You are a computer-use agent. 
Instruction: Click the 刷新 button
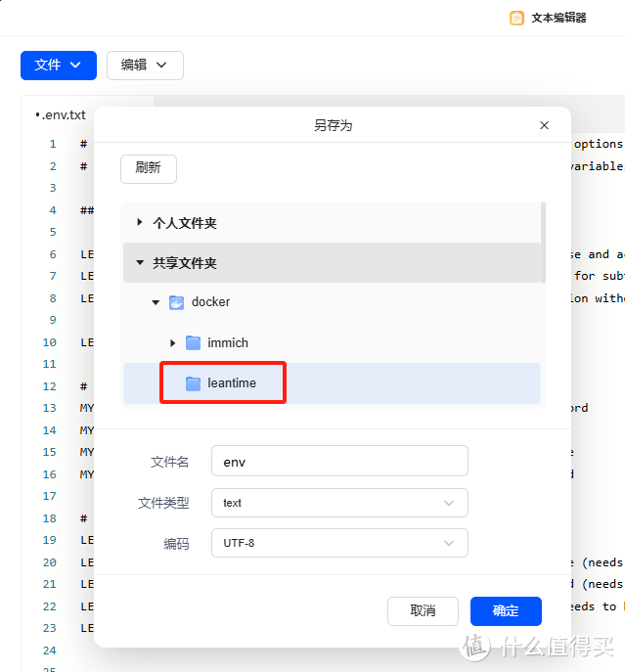tap(149, 168)
